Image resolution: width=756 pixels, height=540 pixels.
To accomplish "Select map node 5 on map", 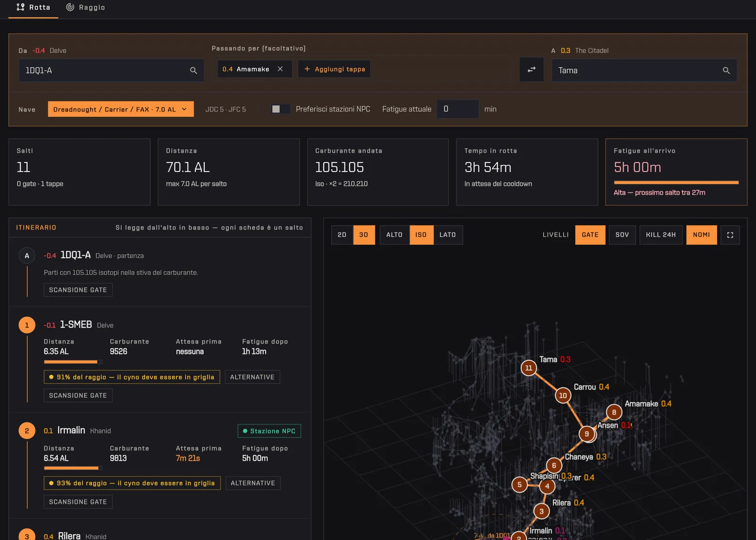I will [520, 484].
